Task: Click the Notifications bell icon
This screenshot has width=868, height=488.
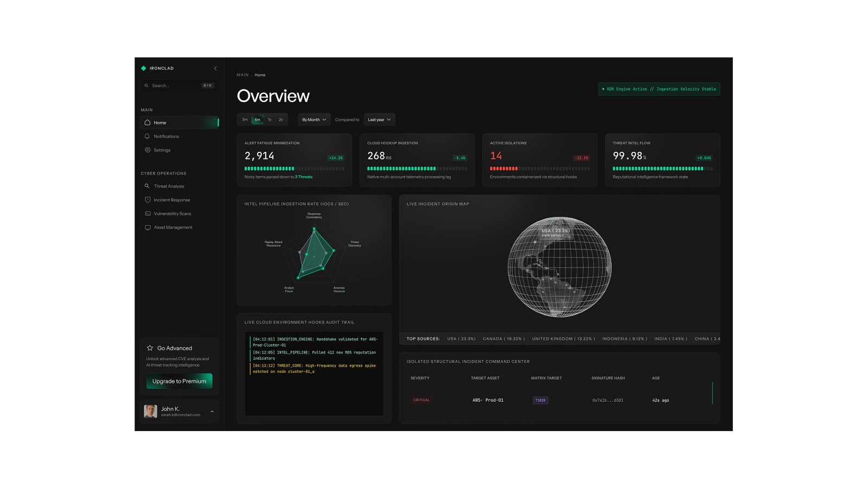Action: (147, 136)
